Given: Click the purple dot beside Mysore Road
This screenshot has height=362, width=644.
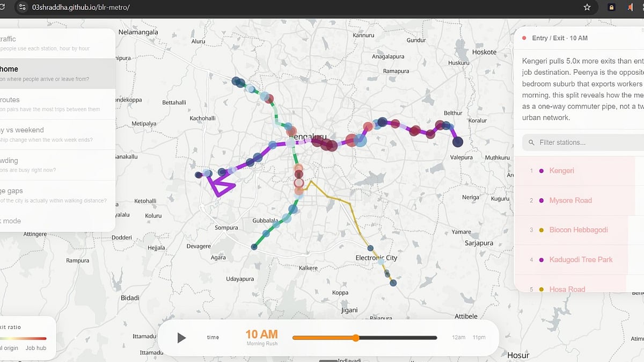Looking at the screenshot, I should [541, 200].
